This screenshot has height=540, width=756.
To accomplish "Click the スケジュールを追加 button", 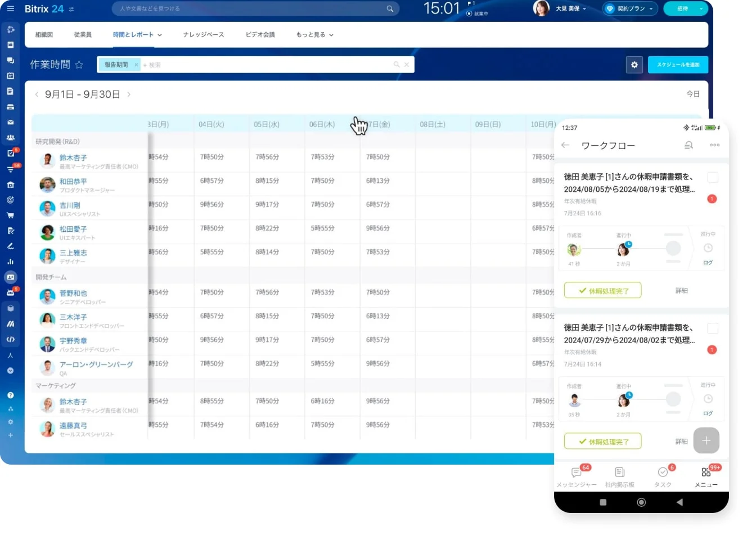I will point(678,65).
